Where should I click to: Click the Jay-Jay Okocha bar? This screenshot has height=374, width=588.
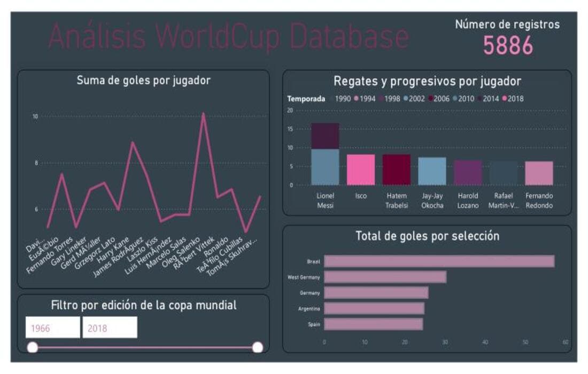click(x=432, y=172)
